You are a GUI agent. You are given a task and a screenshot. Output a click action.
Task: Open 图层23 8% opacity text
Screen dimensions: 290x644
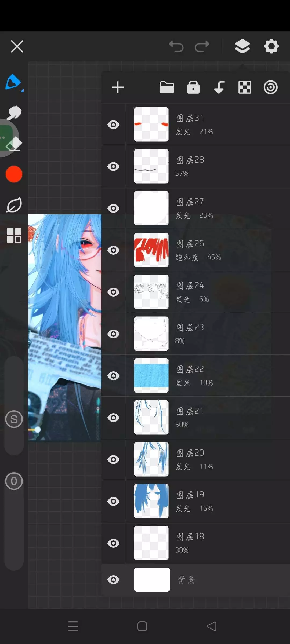tap(180, 341)
